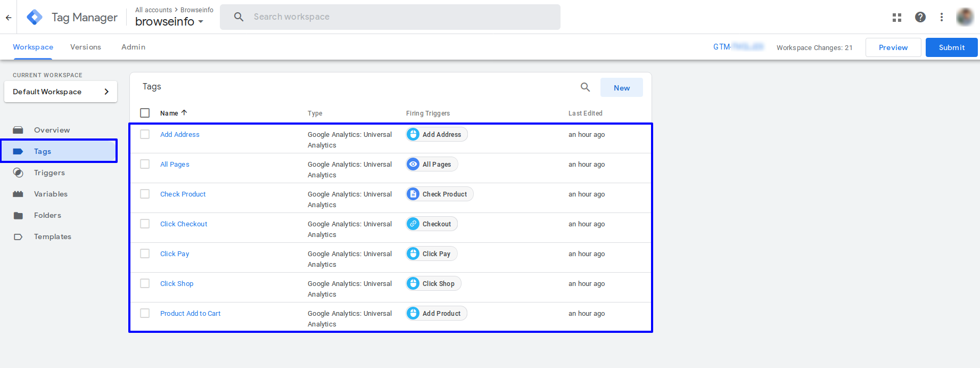Click the GTM container ID link
This screenshot has height=368, width=980.
tap(738, 47)
